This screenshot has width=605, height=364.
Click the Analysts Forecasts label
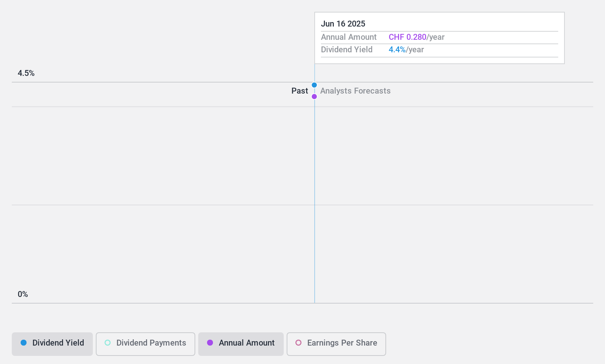pyautogui.click(x=355, y=91)
